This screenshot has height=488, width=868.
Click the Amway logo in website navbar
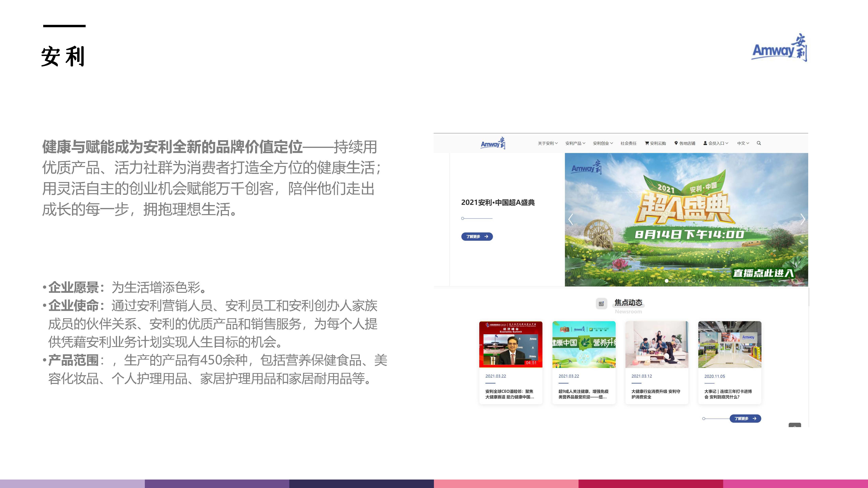click(x=493, y=143)
